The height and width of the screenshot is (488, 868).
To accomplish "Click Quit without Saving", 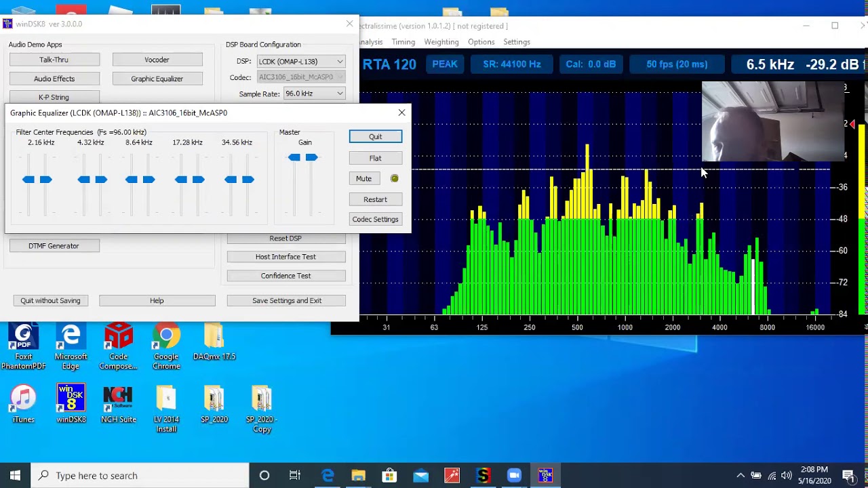I will 50,300.
